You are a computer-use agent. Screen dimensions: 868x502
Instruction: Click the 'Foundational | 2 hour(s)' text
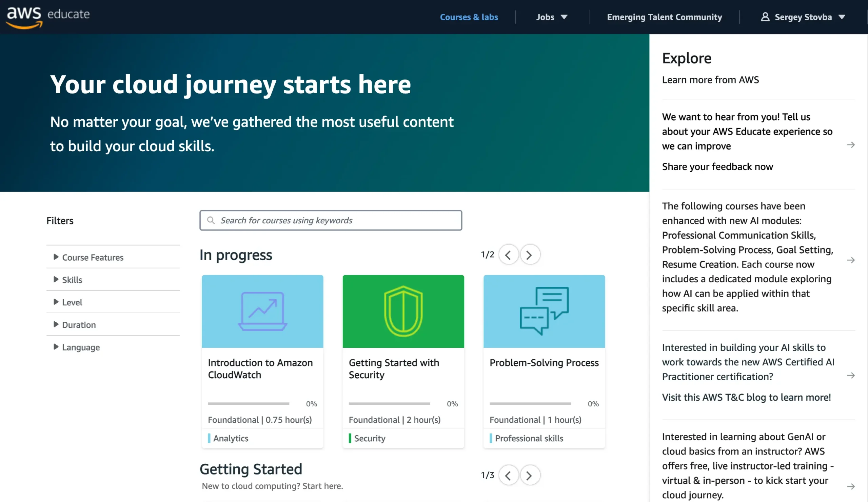click(395, 420)
